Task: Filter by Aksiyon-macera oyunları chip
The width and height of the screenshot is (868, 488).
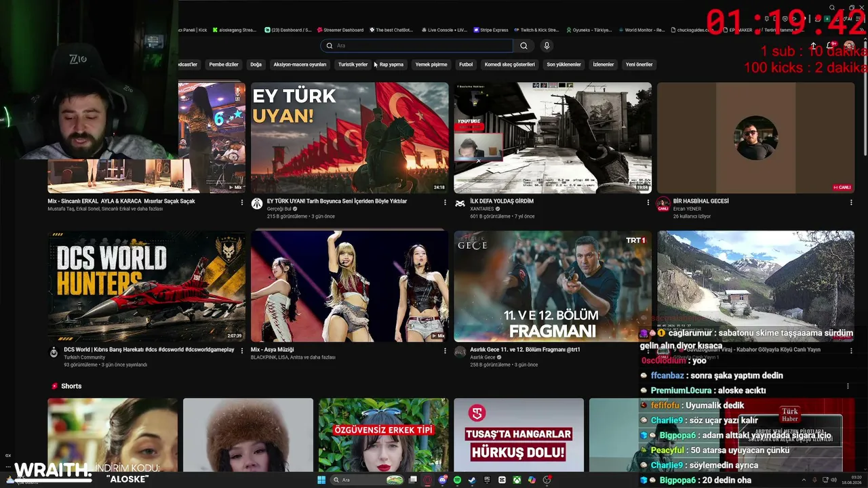Action: point(300,64)
